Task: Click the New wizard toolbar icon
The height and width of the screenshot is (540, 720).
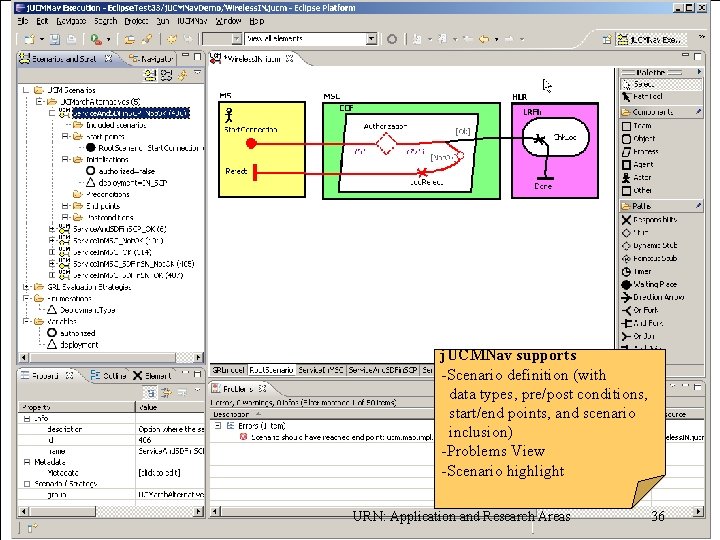Action: (x=29, y=39)
